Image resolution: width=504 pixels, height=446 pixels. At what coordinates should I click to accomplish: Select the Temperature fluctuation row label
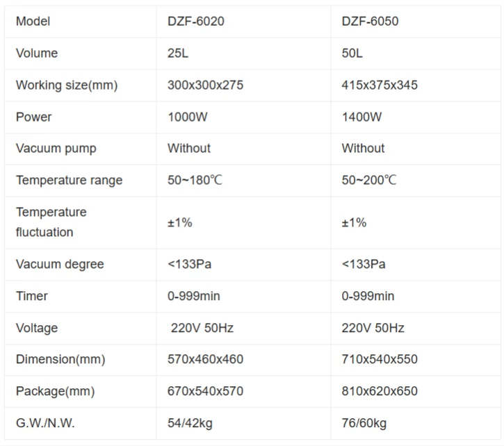(x=51, y=222)
